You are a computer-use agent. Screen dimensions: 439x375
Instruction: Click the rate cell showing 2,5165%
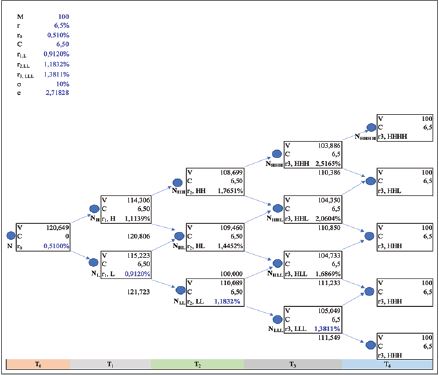point(328,164)
